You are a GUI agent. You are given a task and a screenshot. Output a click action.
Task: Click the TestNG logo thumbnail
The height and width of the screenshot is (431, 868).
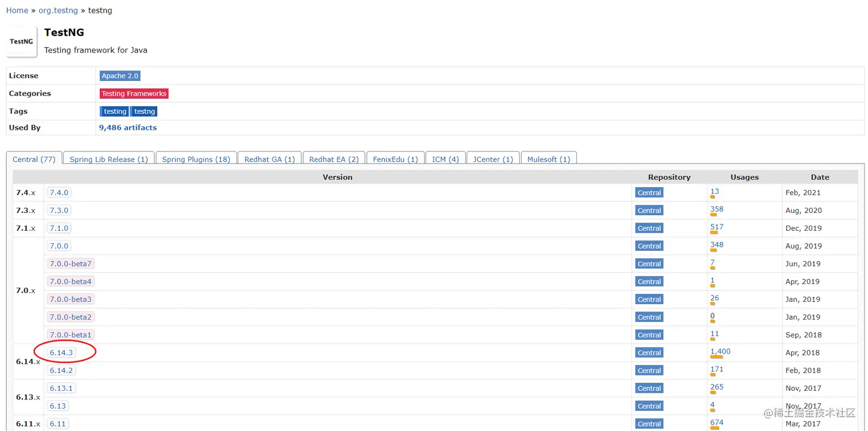(22, 41)
